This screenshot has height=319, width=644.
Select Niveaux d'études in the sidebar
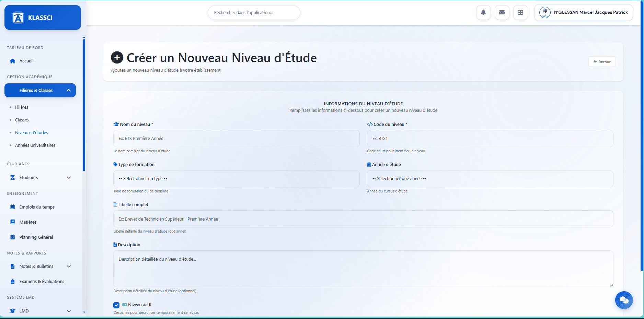tap(31, 132)
